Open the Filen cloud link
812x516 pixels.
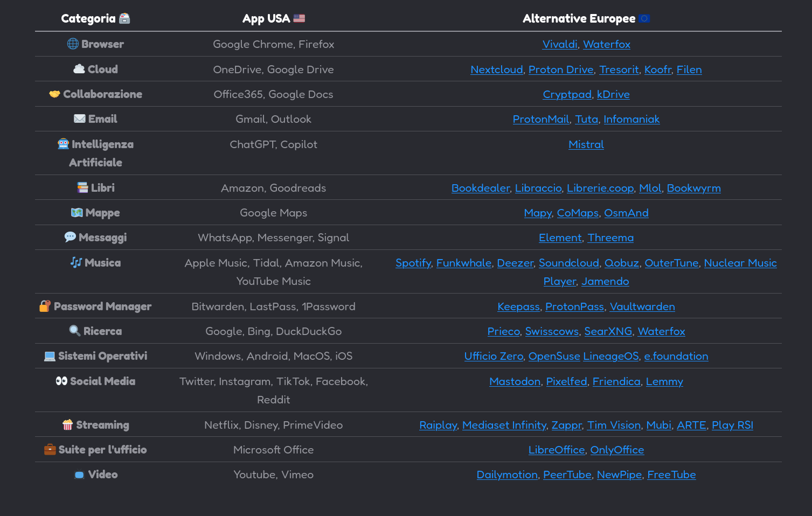click(689, 69)
